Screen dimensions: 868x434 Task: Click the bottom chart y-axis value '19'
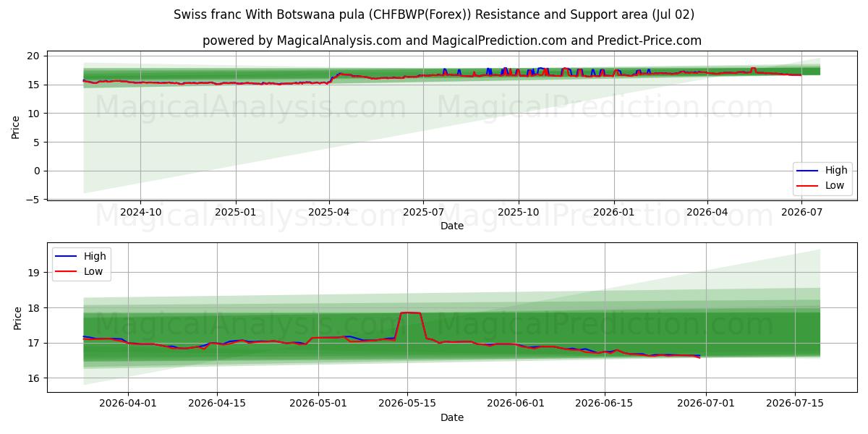35,273
